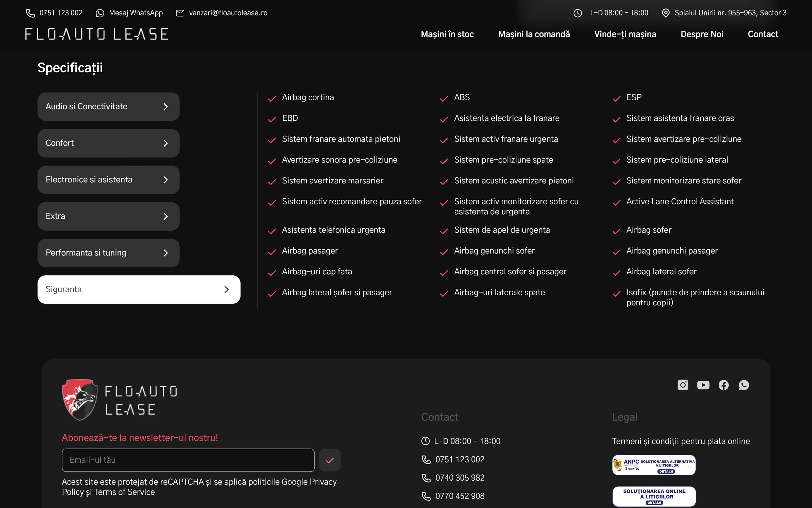812x508 pixels.
Task: Open Mașini în stoc menu item
Action: point(447,34)
